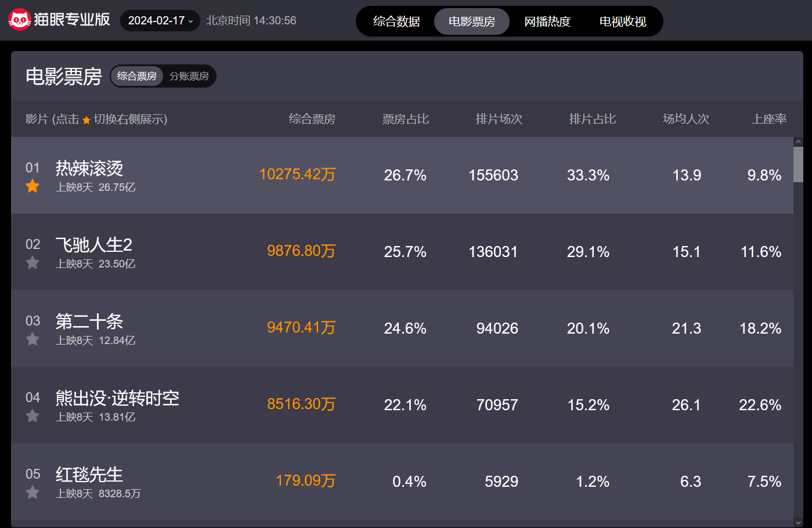Click the 第二十条 movie title

[x=89, y=321]
